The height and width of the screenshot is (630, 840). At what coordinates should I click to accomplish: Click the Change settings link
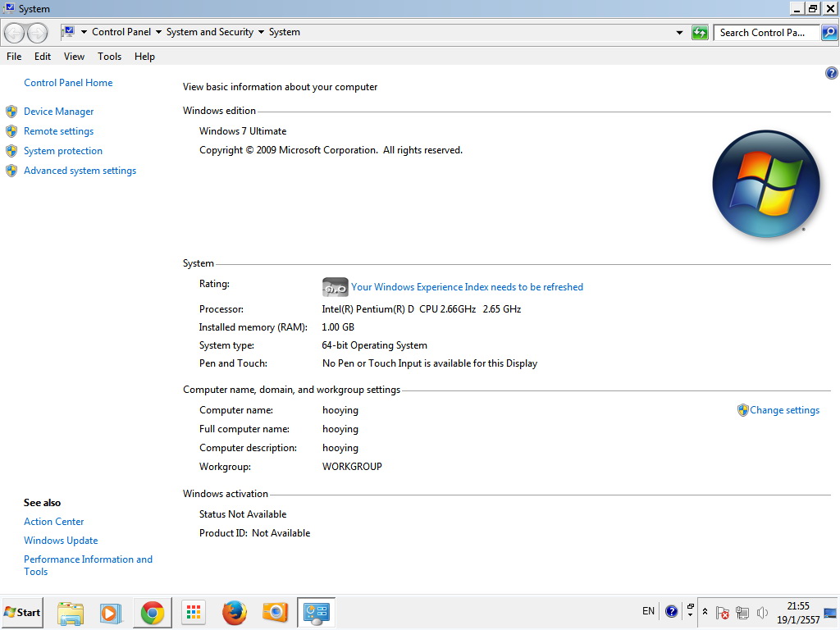[784, 410]
